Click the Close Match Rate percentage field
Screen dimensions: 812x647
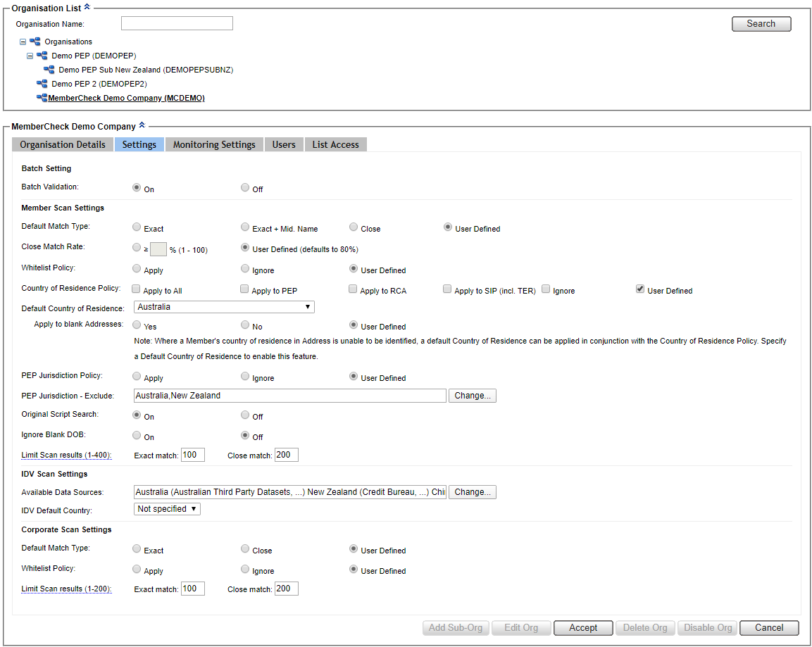158,249
